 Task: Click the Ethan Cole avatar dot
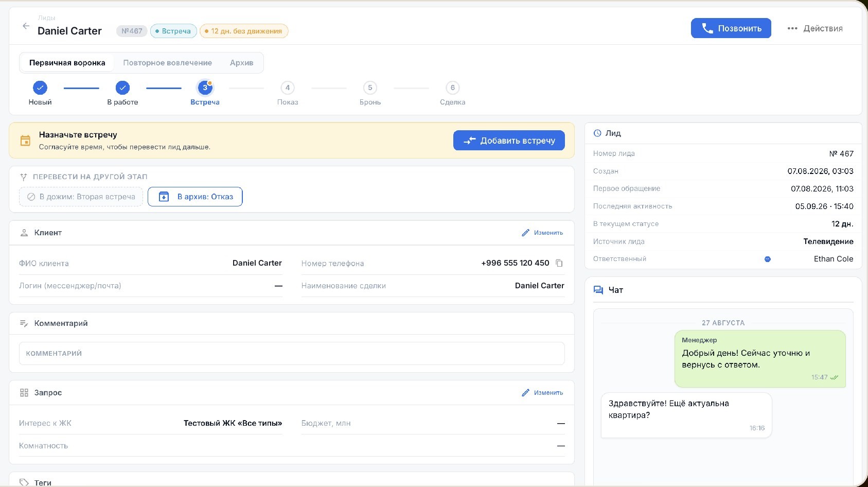pyautogui.click(x=768, y=259)
